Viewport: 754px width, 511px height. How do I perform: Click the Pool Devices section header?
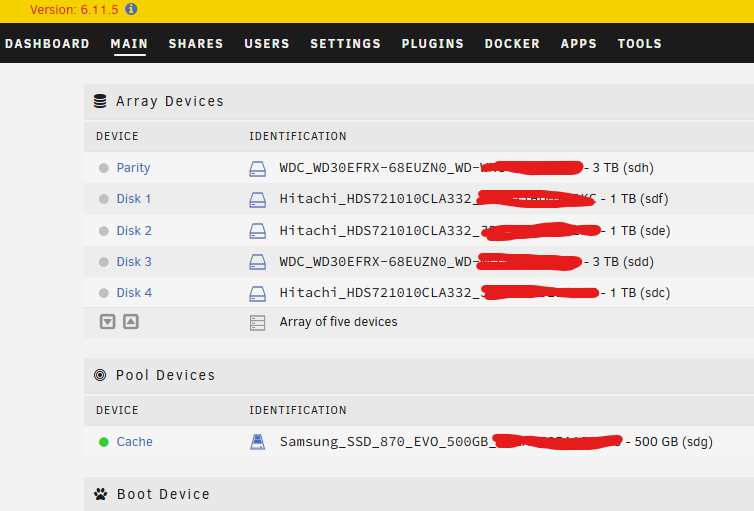click(165, 375)
